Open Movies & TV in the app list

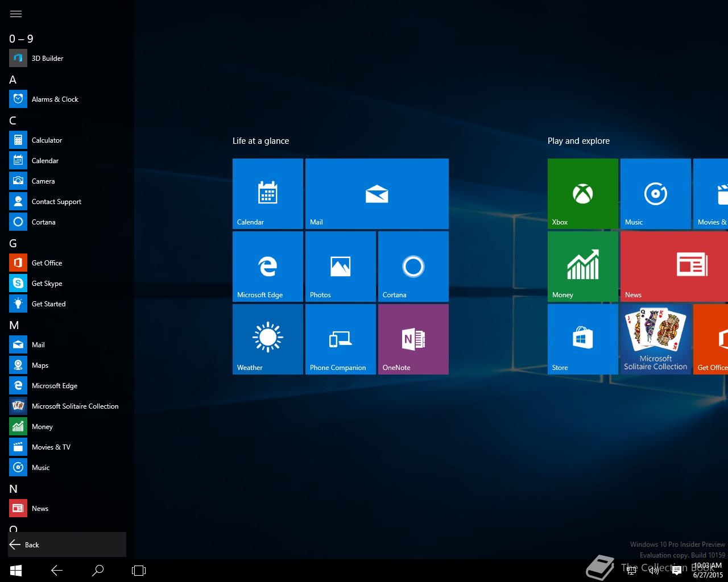[x=67, y=447]
